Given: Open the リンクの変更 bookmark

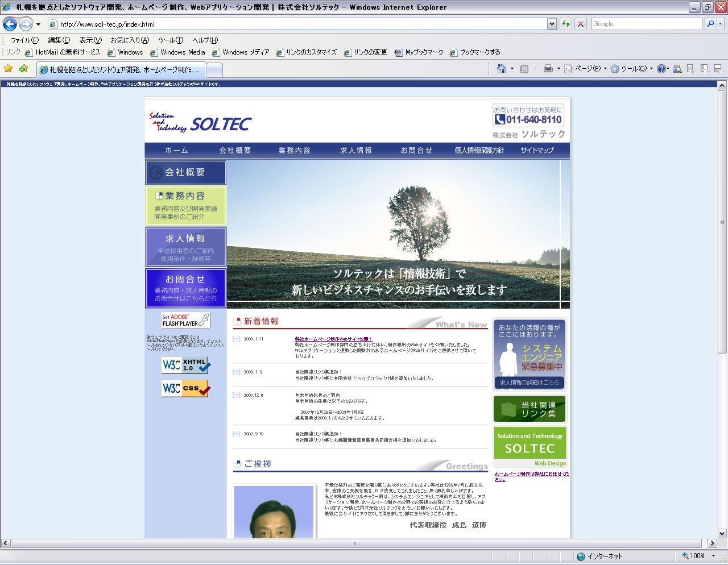Looking at the screenshot, I should (x=365, y=52).
